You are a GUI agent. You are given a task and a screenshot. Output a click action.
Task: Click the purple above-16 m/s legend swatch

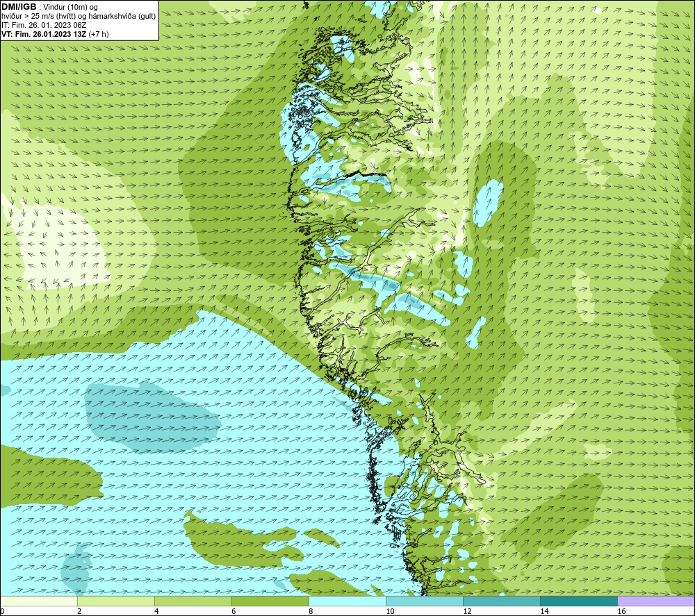(656, 601)
